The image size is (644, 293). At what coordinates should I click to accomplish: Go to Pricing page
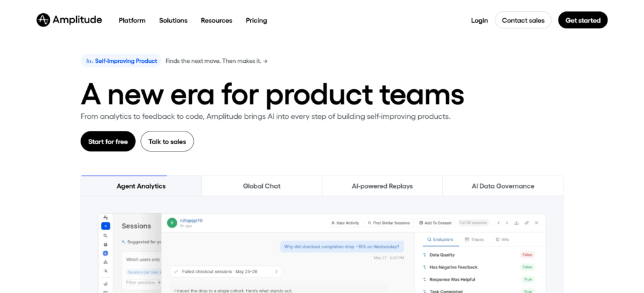[x=257, y=20]
